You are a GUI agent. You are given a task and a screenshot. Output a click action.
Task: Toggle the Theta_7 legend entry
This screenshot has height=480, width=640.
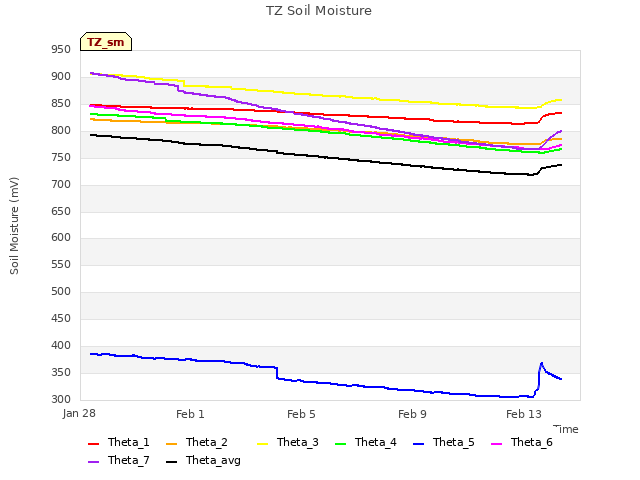point(119,460)
